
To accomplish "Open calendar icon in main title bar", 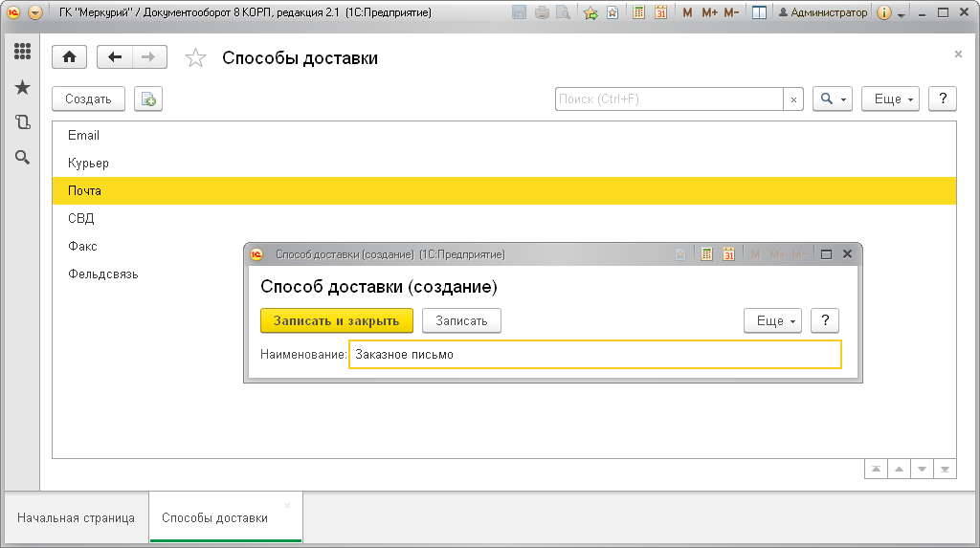I will tap(660, 12).
